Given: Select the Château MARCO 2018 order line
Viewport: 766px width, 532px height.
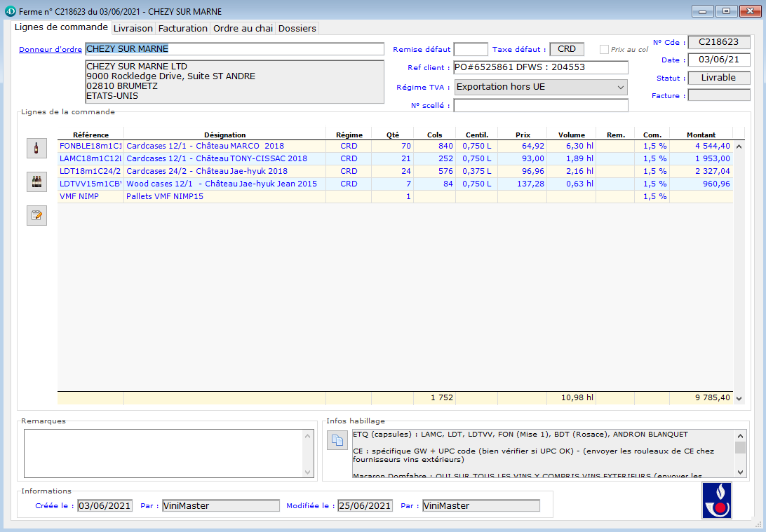Looking at the screenshot, I should coord(224,146).
